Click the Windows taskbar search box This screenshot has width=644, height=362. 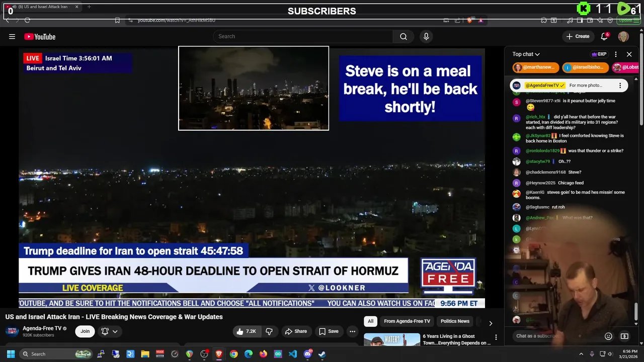pos(57,354)
